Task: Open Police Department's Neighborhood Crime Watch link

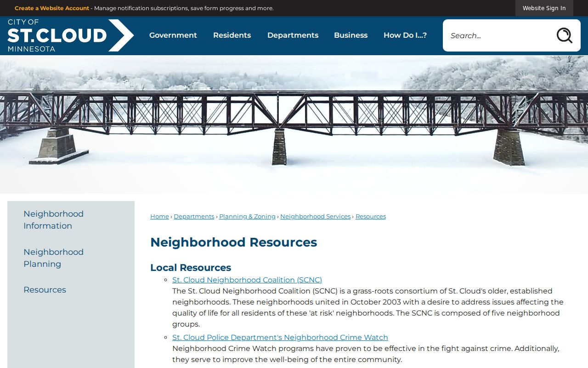Action: pos(280,337)
